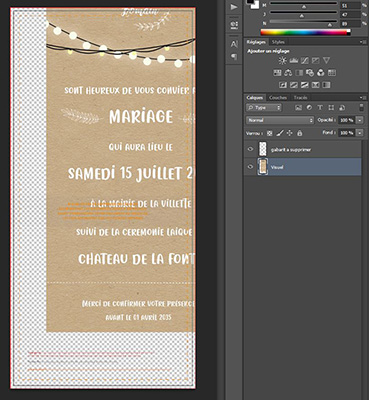Add a Color Lookup adjustment (grid icon)
This screenshot has width=369, height=400.
click(x=332, y=73)
